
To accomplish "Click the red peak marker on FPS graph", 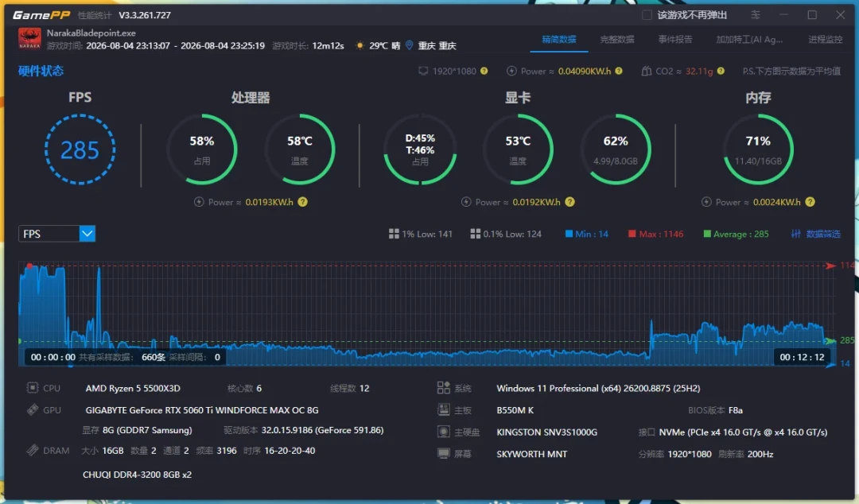I will pos(29,266).
